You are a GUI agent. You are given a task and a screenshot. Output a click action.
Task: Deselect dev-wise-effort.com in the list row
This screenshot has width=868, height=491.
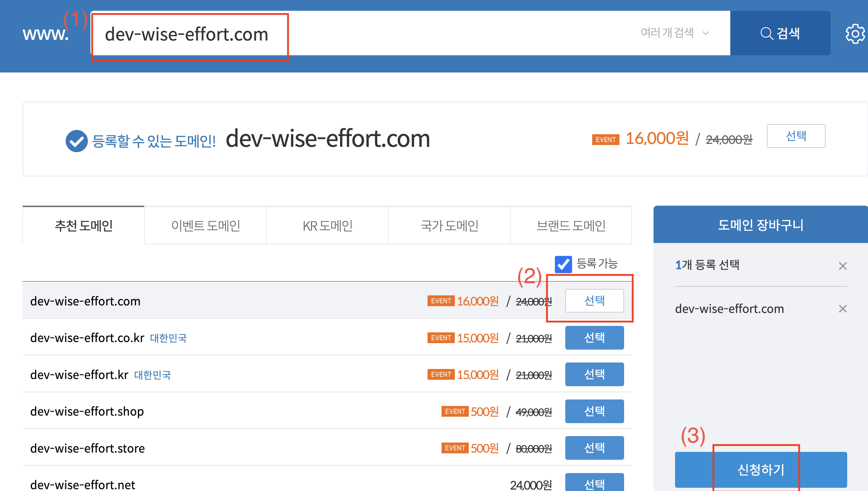click(x=594, y=301)
